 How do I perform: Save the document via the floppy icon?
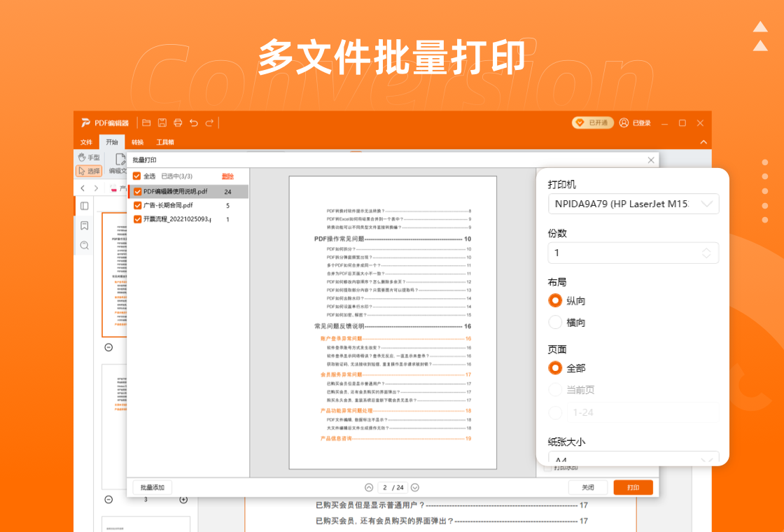pos(162,122)
